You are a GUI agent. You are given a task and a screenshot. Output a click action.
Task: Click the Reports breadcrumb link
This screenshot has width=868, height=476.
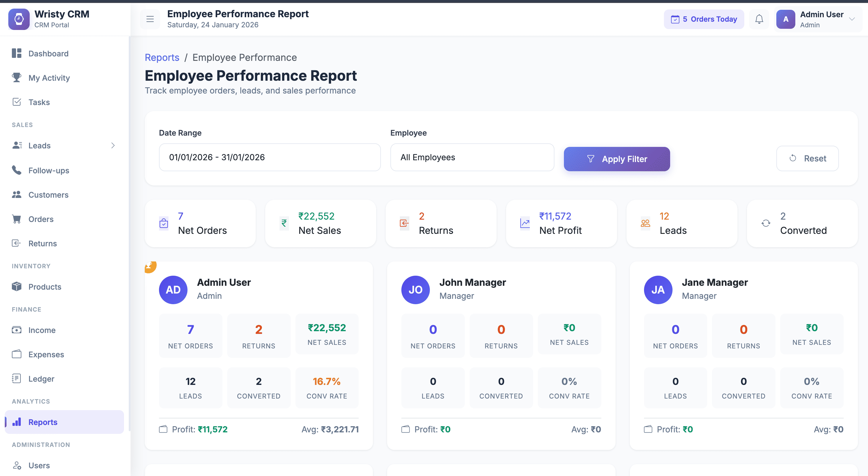coord(162,58)
